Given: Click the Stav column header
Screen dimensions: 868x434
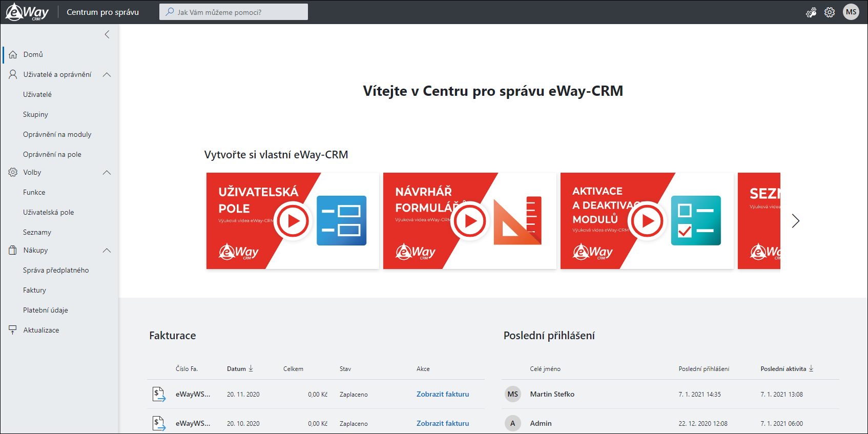Looking at the screenshot, I should (x=345, y=369).
